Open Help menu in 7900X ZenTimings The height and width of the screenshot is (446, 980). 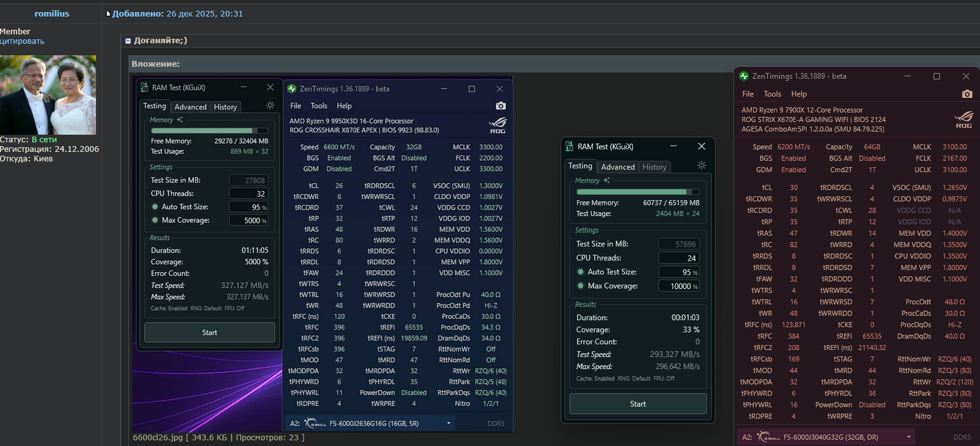click(x=799, y=94)
